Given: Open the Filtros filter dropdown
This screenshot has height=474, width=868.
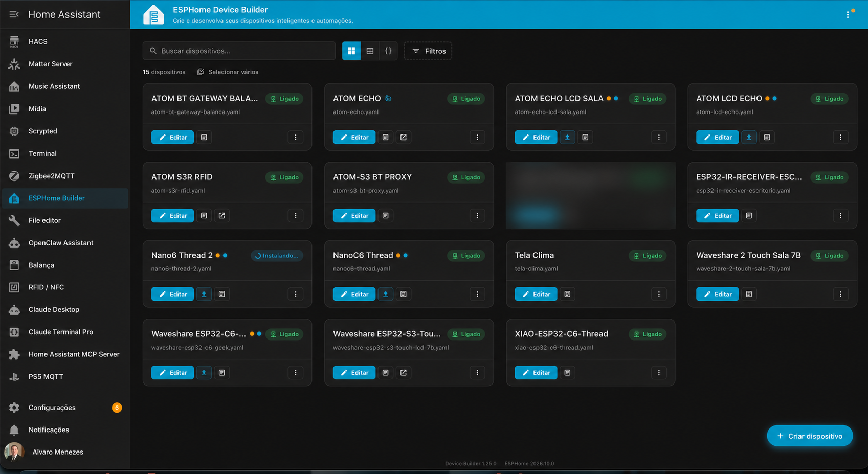Looking at the screenshot, I should point(428,51).
